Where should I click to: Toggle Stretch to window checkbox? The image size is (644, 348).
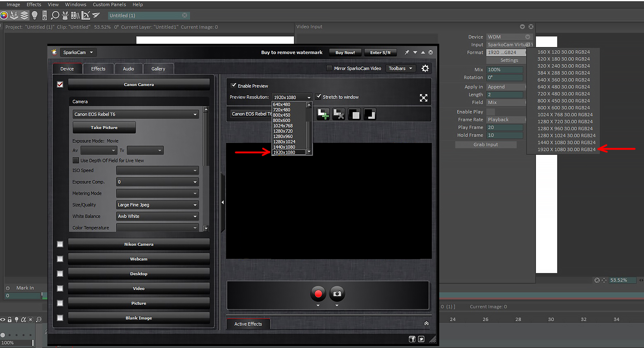coord(318,97)
